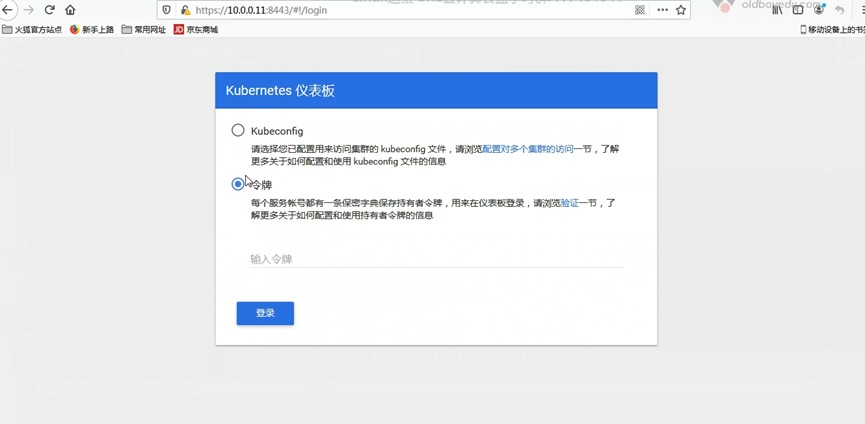This screenshot has height=424, width=865.
Task: Open the browser home page
Action: (x=70, y=10)
